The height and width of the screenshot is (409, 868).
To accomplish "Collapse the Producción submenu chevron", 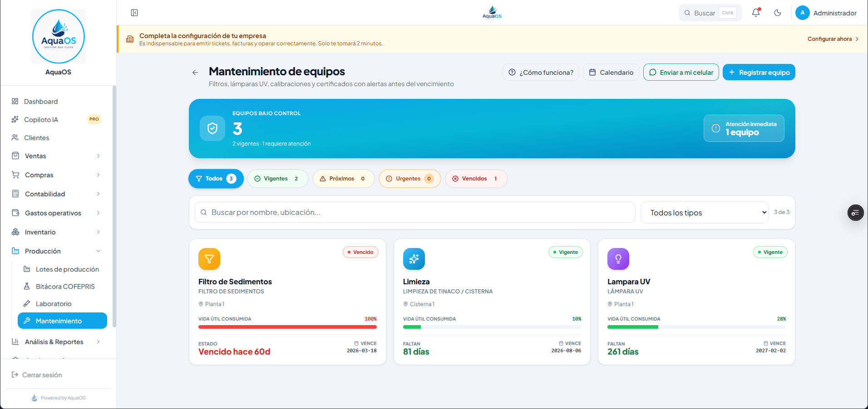I will click(98, 251).
